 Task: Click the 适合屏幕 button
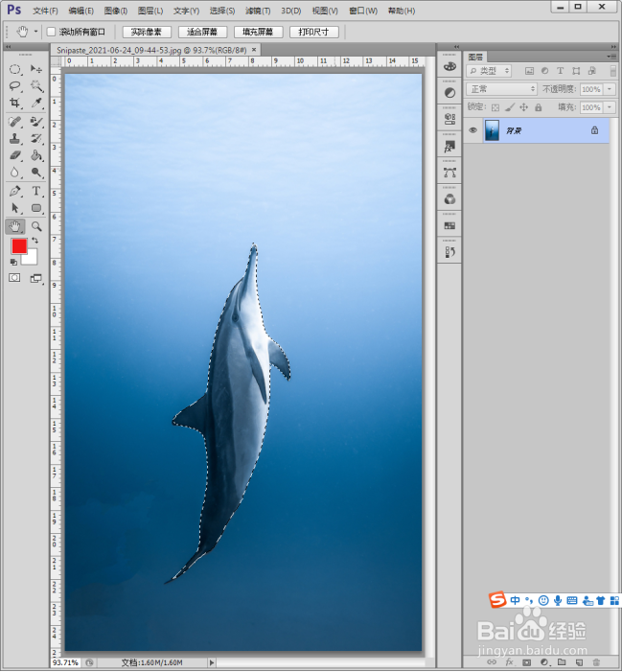[202, 32]
